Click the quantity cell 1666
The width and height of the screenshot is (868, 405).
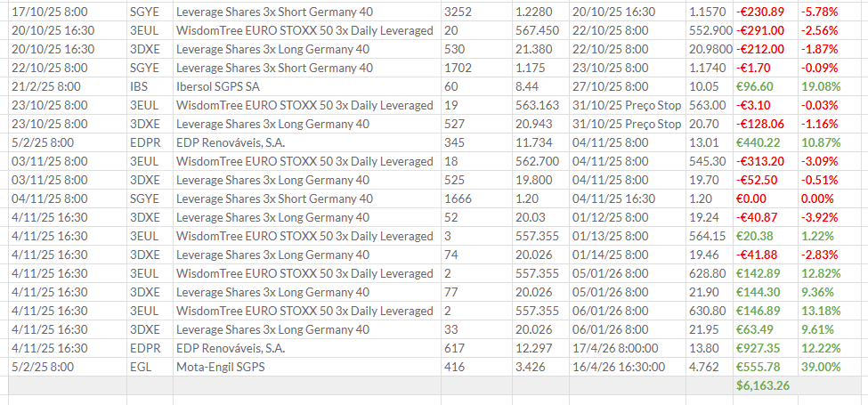coord(476,198)
